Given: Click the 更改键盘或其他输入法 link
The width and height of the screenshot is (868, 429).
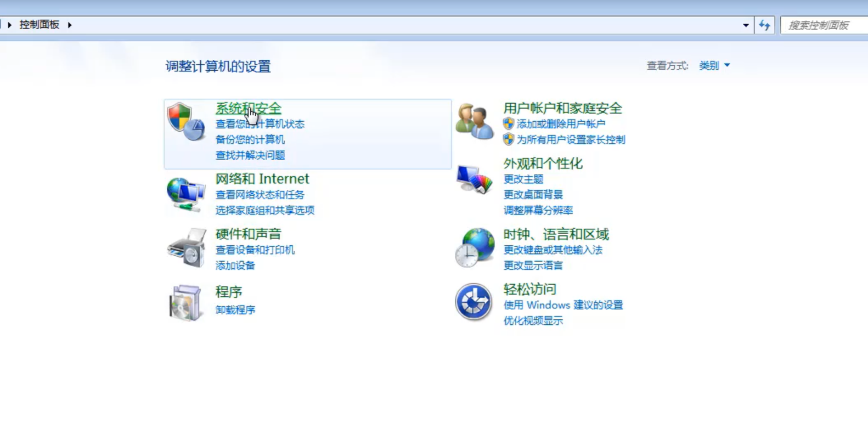Looking at the screenshot, I should [553, 250].
